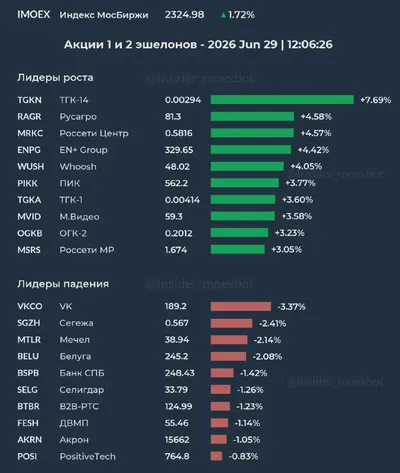Select the EN+ Group company name
Viewport: 400px width, 473px height.
(x=83, y=150)
